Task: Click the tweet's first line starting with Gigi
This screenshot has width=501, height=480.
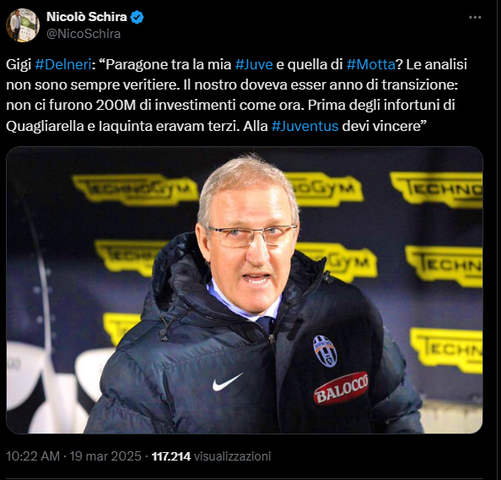Action: [x=237, y=64]
